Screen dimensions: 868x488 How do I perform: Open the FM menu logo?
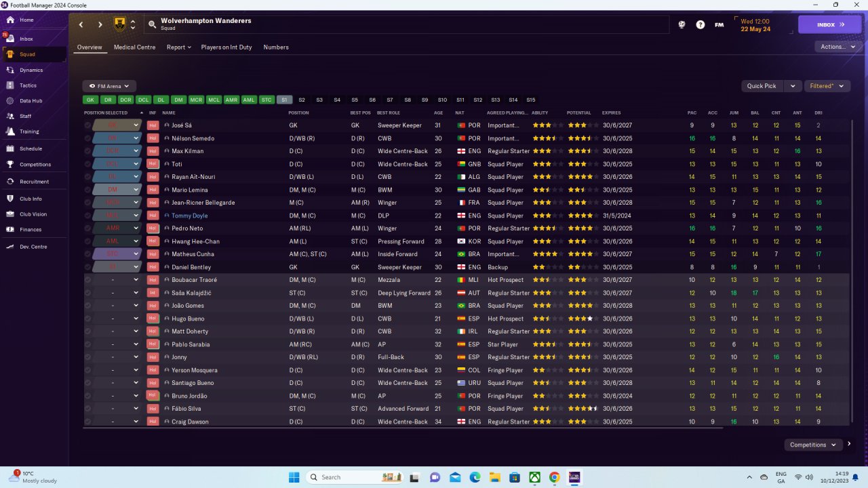coord(719,24)
